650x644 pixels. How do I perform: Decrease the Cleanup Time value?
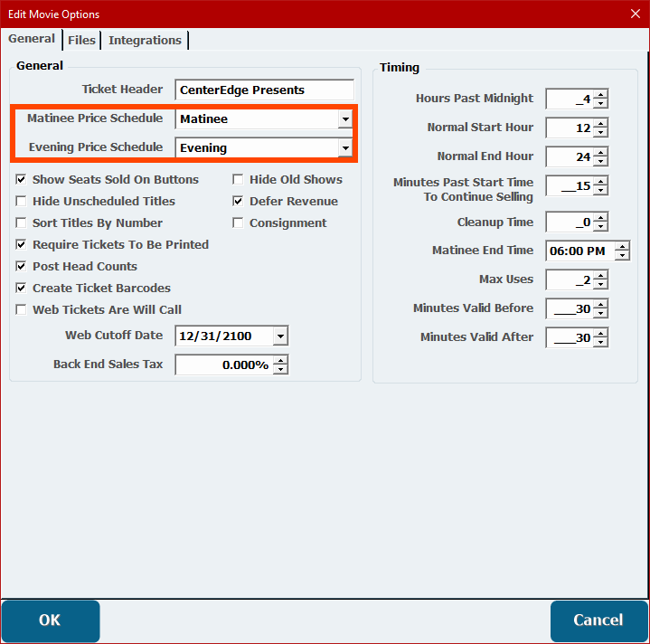(x=601, y=227)
